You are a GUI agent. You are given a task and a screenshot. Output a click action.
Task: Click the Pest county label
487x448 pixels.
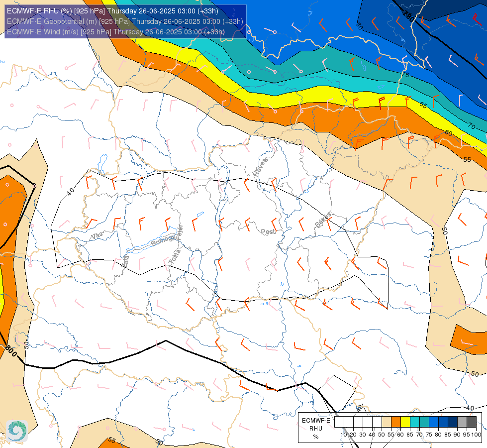268,232
